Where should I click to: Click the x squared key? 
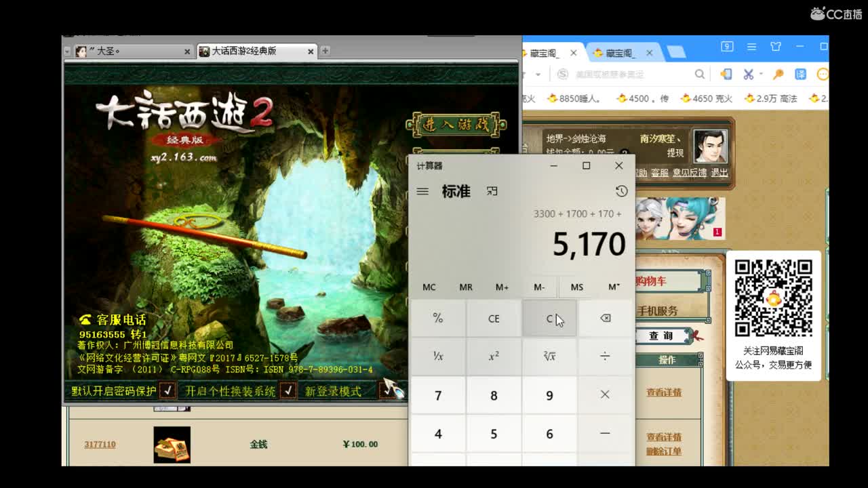click(494, 356)
